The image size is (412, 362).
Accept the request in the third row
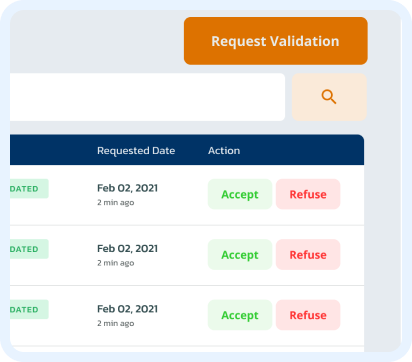point(240,315)
